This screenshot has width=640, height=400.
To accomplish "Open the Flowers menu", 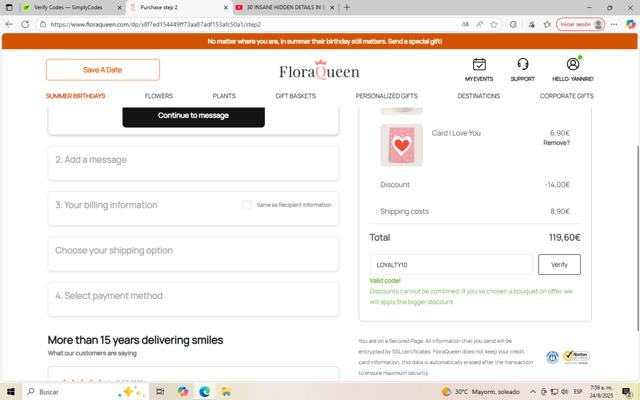I will tap(159, 96).
